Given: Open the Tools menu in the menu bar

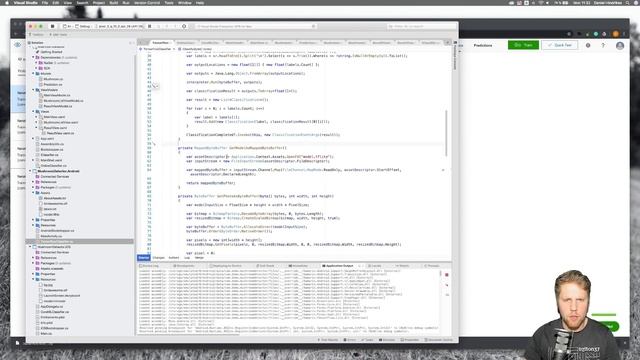Looking at the screenshot, I should [169, 2].
